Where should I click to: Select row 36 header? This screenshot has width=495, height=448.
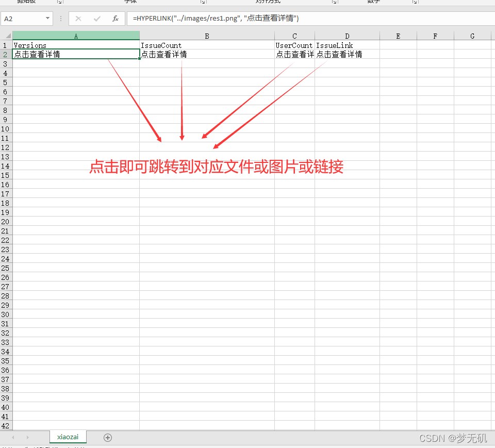point(5,370)
